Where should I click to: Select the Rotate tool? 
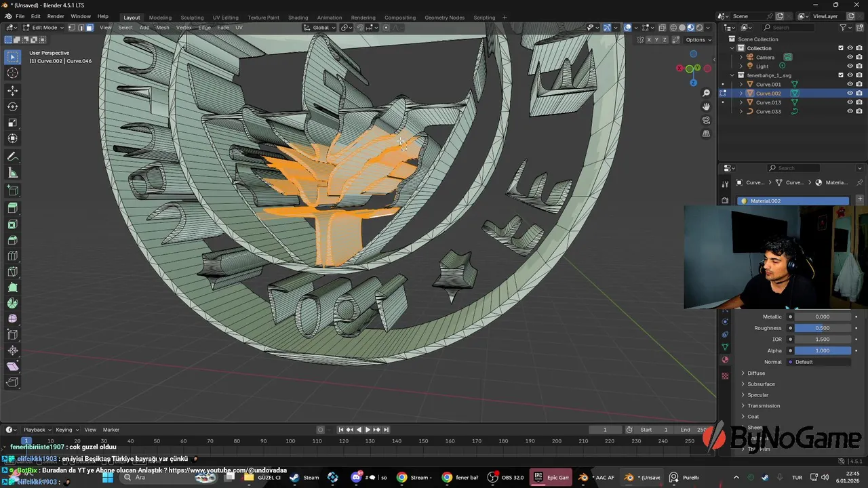12,106
